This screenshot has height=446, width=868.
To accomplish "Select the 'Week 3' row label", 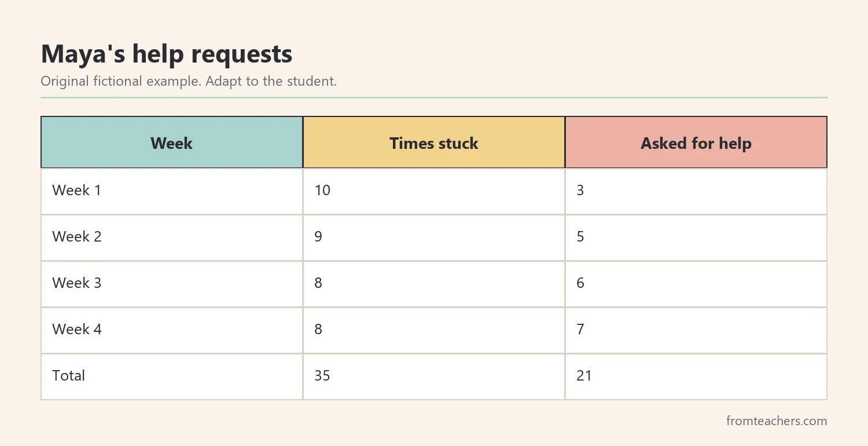I will 77,283.
